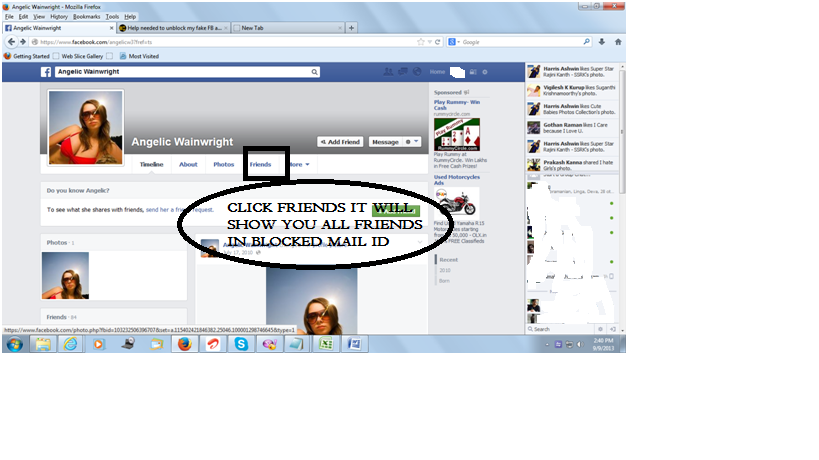
Task: Open the Help menu
Action: click(x=130, y=17)
